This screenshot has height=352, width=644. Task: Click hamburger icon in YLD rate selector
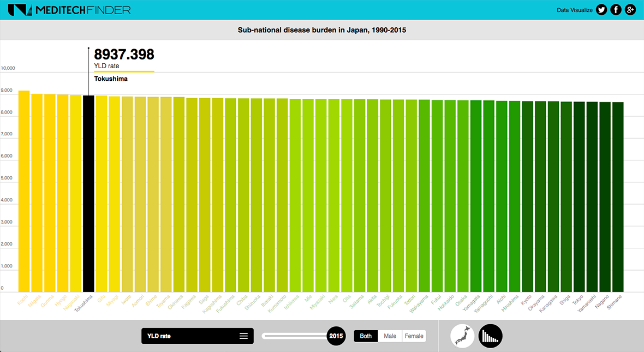pos(243,336)
